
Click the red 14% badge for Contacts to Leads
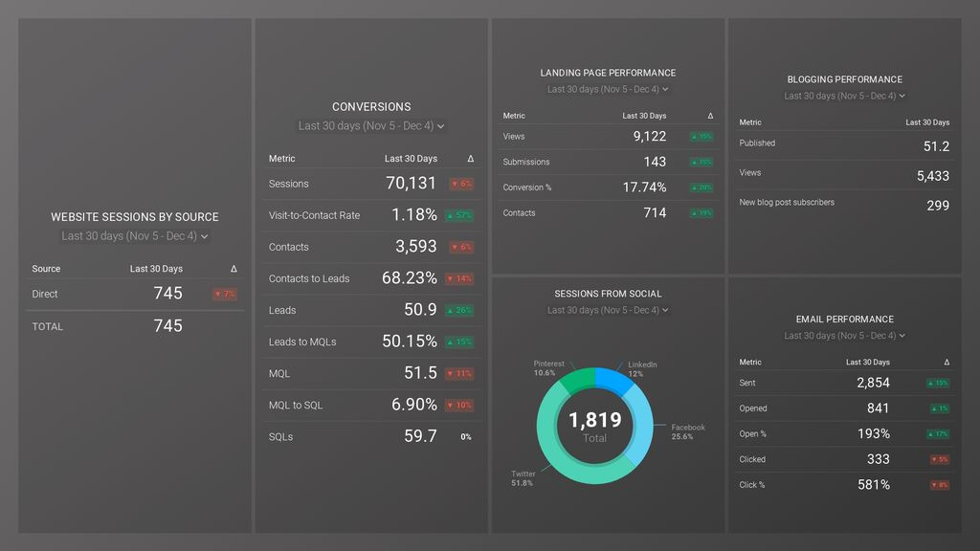click(x=460, y=278)
